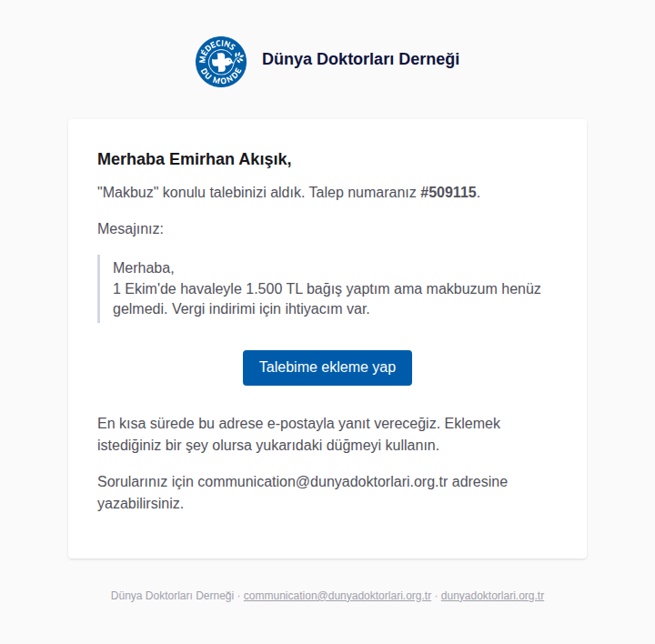Click the footer 'Dünya Doktorları Derneği' text
The image size is (655, 644).
point(172,596)
